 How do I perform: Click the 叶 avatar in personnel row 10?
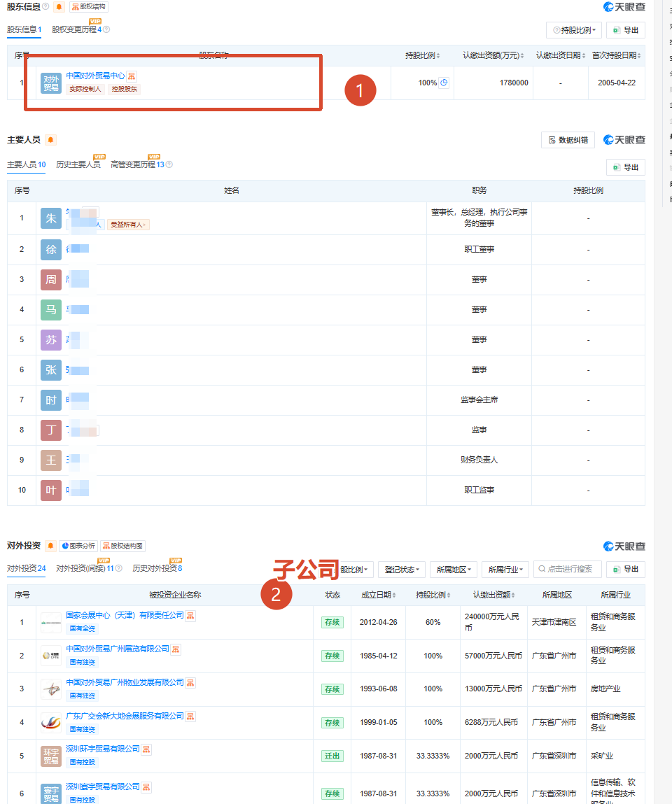[51, 491]
